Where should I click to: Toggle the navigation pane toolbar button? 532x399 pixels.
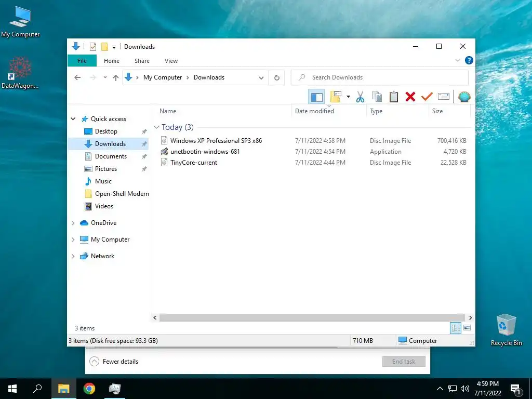[316, 97]
